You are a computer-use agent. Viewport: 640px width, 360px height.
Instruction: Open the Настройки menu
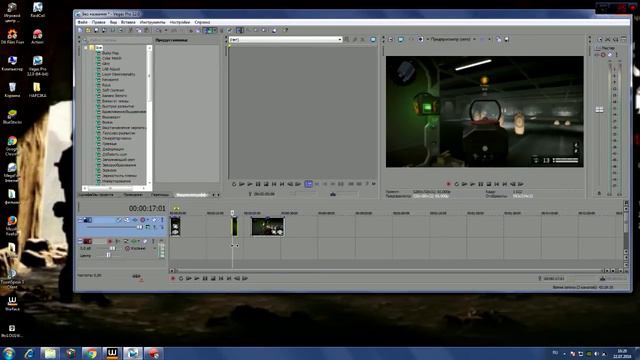180,22
